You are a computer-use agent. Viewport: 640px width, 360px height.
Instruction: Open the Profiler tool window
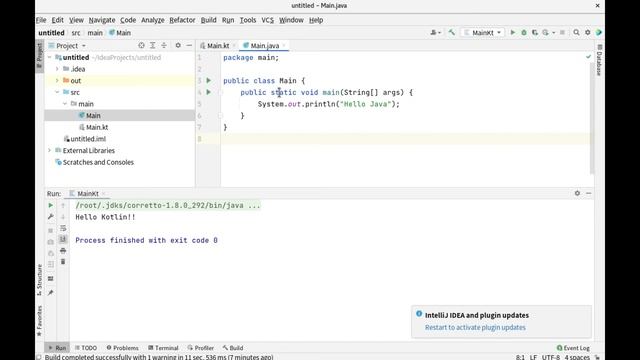point(201,348)
